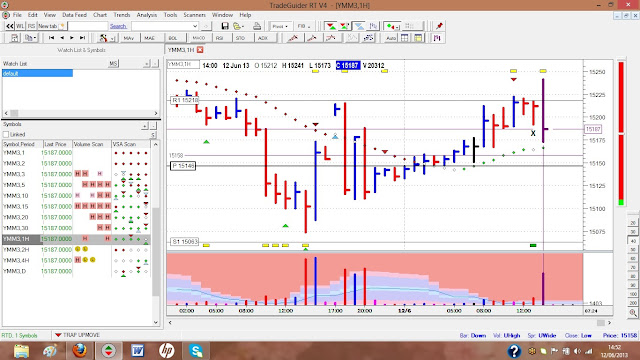
Task: Open Skype from the taskbar
Action: tap(196, 350)
